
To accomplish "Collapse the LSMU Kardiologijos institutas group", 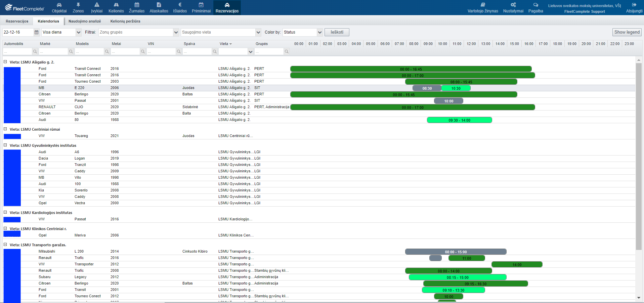I will click(5, 212).
